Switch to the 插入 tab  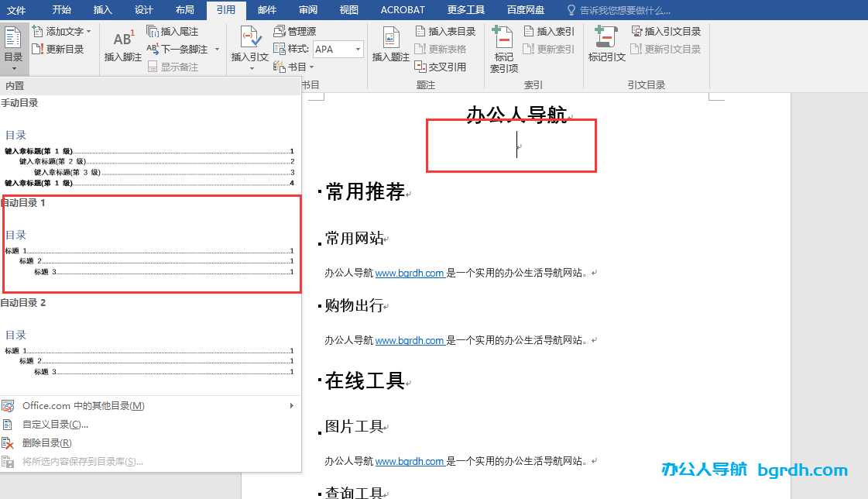tap(102, 10)
